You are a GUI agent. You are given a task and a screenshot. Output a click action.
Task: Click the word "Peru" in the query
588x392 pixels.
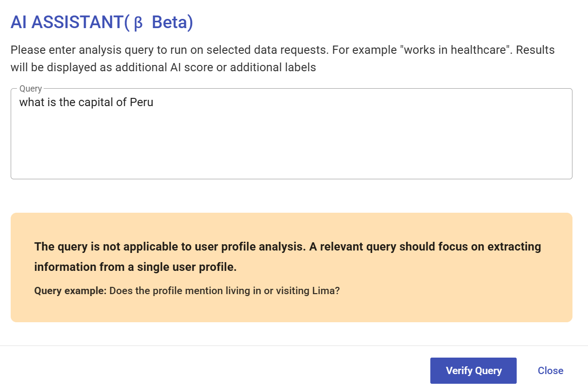[142, 102]
